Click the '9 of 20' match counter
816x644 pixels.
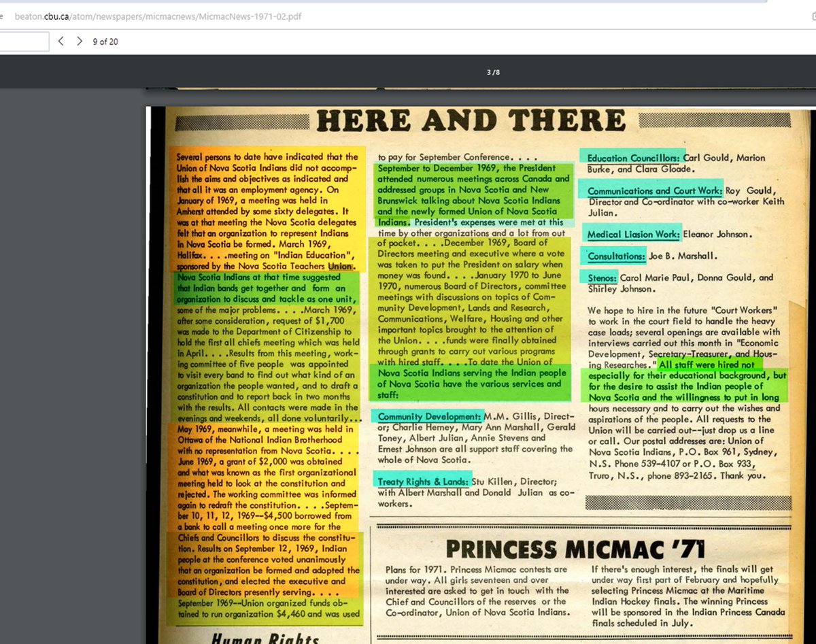(105, 41)
